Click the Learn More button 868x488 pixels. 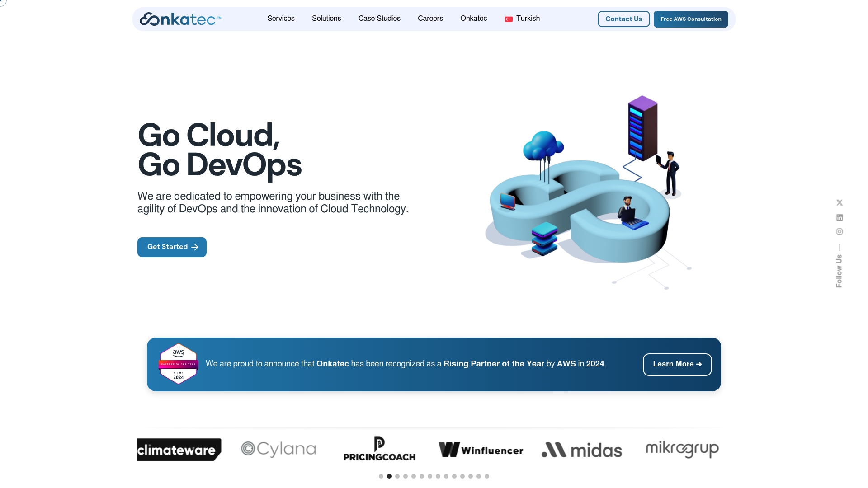677,364
